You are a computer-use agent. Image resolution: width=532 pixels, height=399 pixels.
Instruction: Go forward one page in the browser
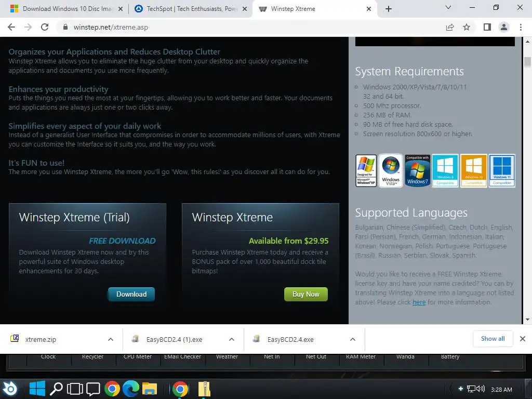coord(28,27)
